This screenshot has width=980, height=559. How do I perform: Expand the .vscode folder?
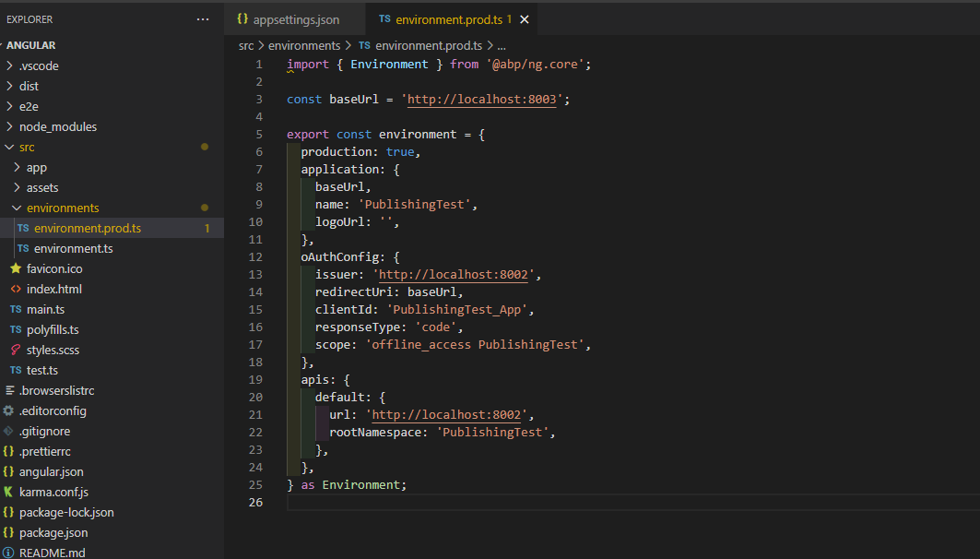tap(39, 65)
